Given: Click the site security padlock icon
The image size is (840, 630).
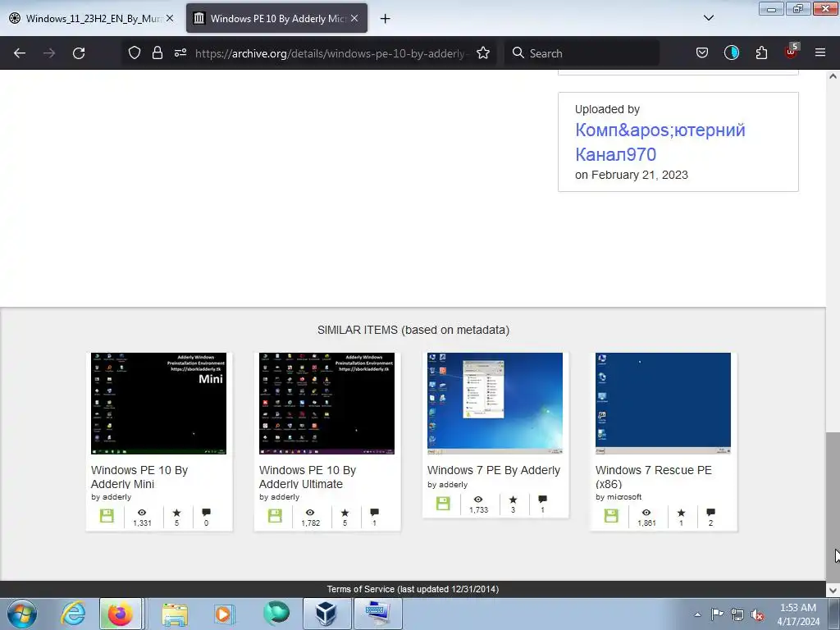Looking at the screenshot, I should click(x=157, y=52).
